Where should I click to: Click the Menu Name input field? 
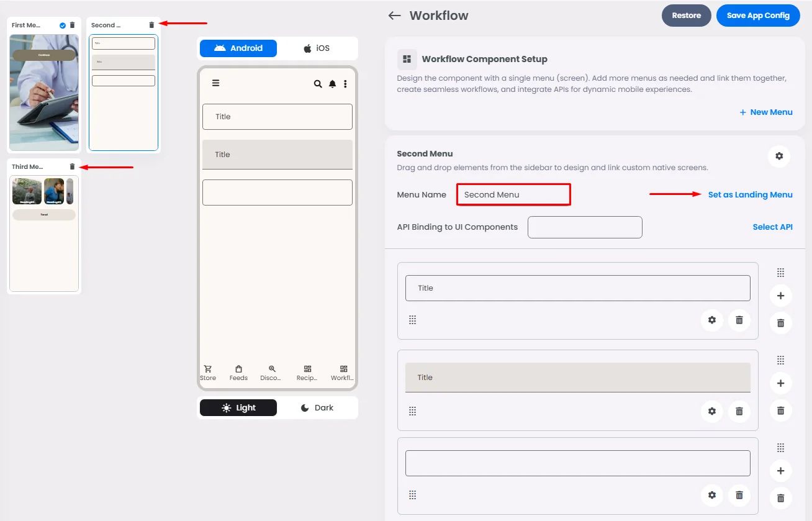[513, 194]
